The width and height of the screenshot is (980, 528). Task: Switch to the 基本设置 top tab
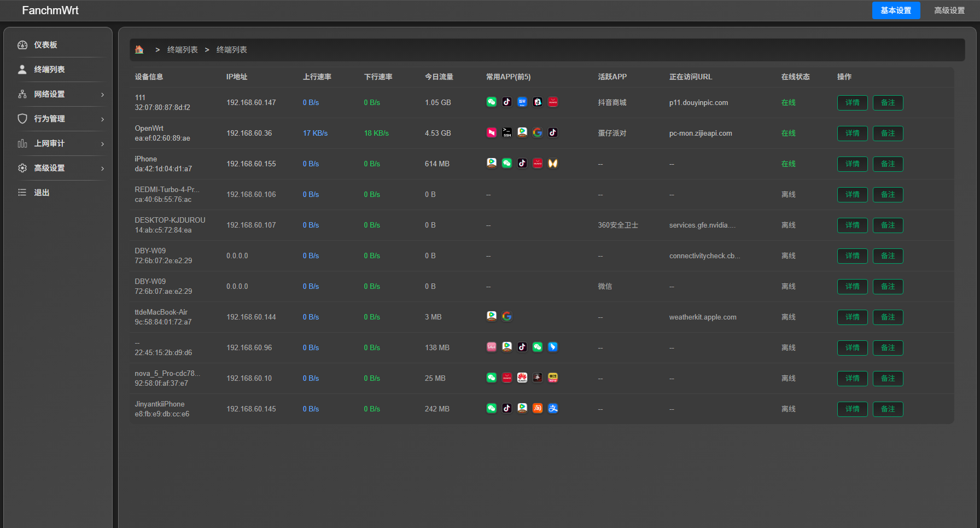tap(896, 10)
